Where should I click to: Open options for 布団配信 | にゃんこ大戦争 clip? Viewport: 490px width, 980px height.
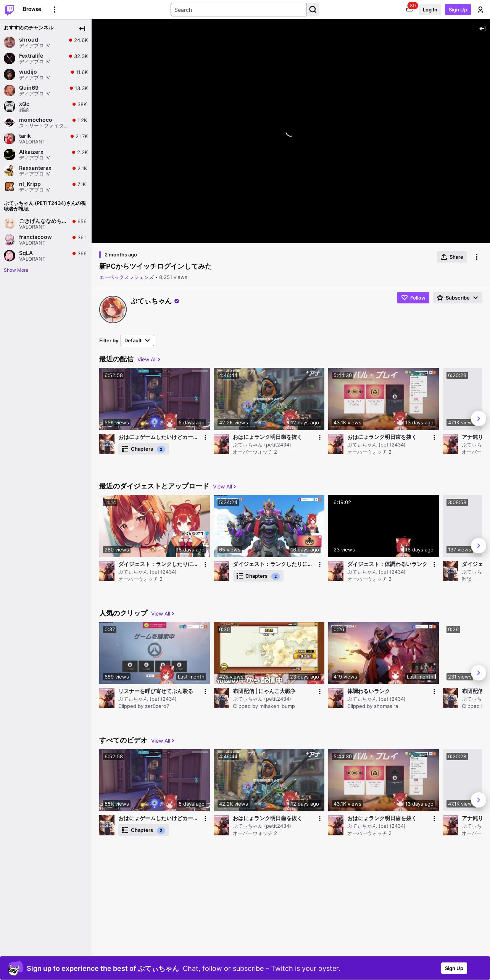(320, 691)
